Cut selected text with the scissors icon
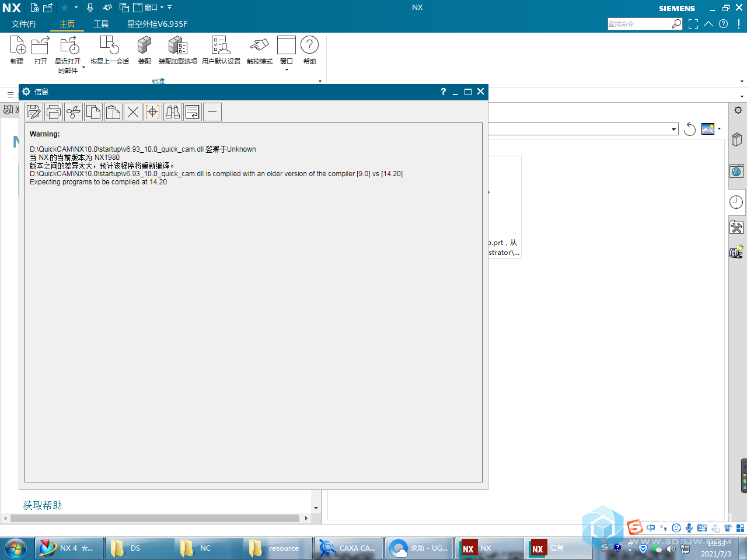Viewport: 747px width, 560px height. (x=74, y=111)
